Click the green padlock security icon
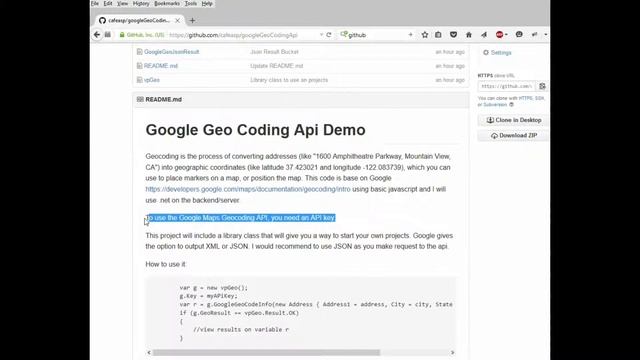Viewport: 640px width, 360px height. point(122,35)
